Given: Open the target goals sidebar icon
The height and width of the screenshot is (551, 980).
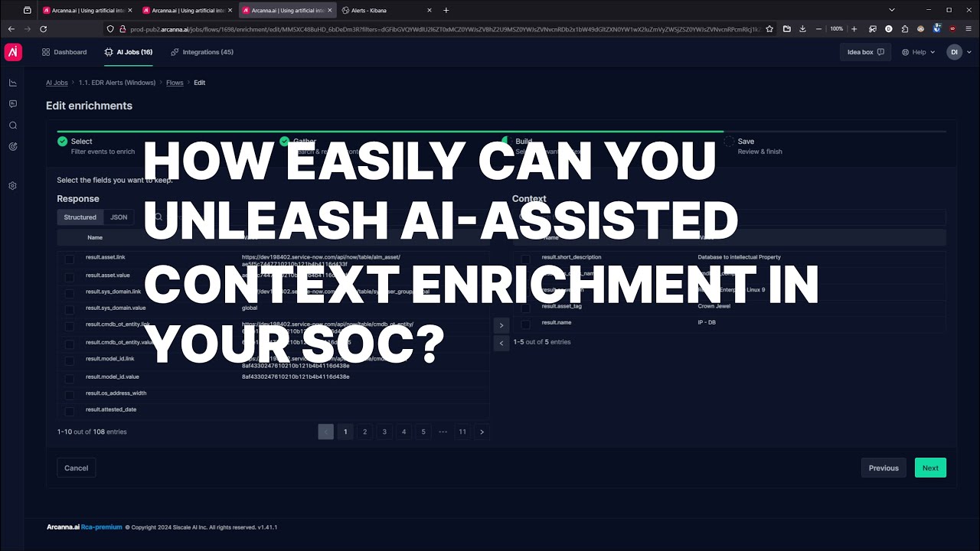Looking at the screenshot, I should click(13, 146).
